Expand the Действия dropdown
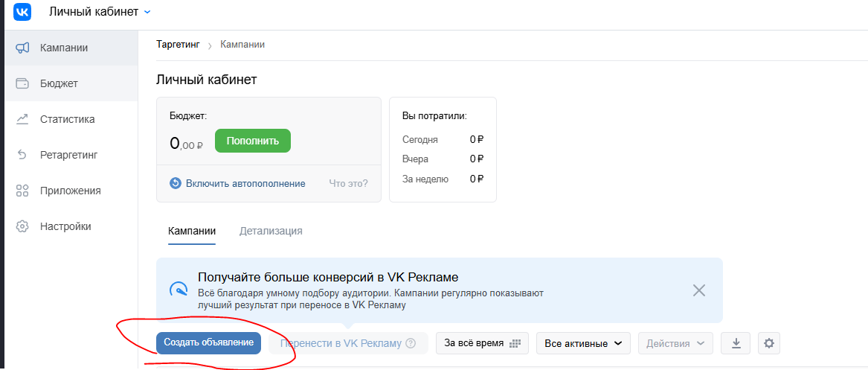This screenshot has width=868, height=370. pyautogui.click(x=675, y=343)
